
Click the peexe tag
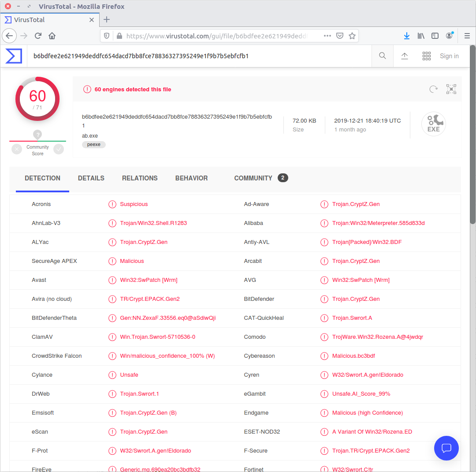pos(94,145)
